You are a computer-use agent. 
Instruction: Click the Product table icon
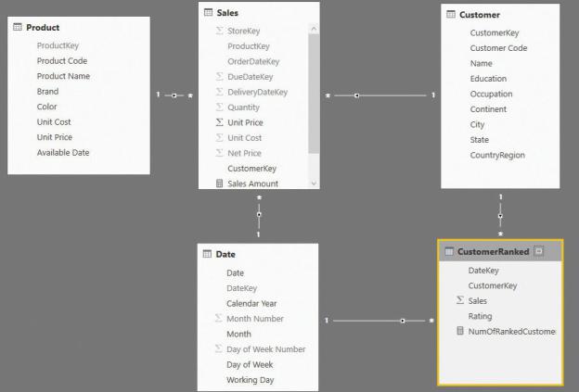pyautogui.click(x=18, y=27)
